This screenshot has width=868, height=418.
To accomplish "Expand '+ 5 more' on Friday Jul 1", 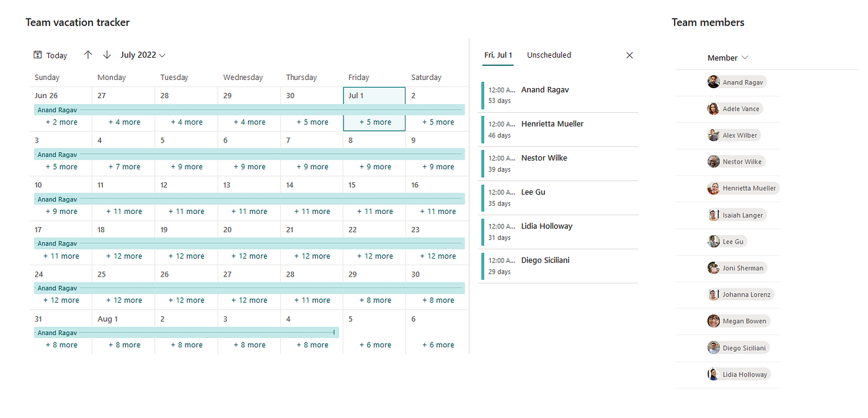I will pyautogui.click(x=375, y=122).
